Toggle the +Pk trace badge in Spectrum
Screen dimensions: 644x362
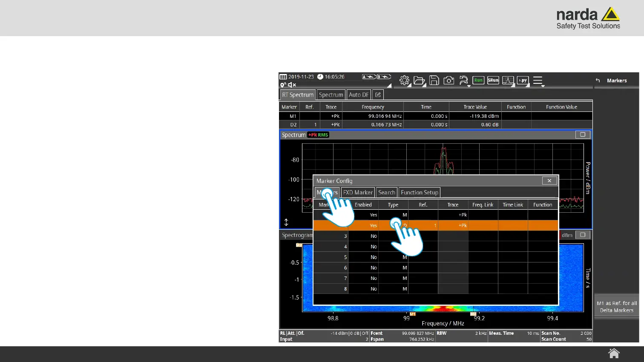coord(312,135)
